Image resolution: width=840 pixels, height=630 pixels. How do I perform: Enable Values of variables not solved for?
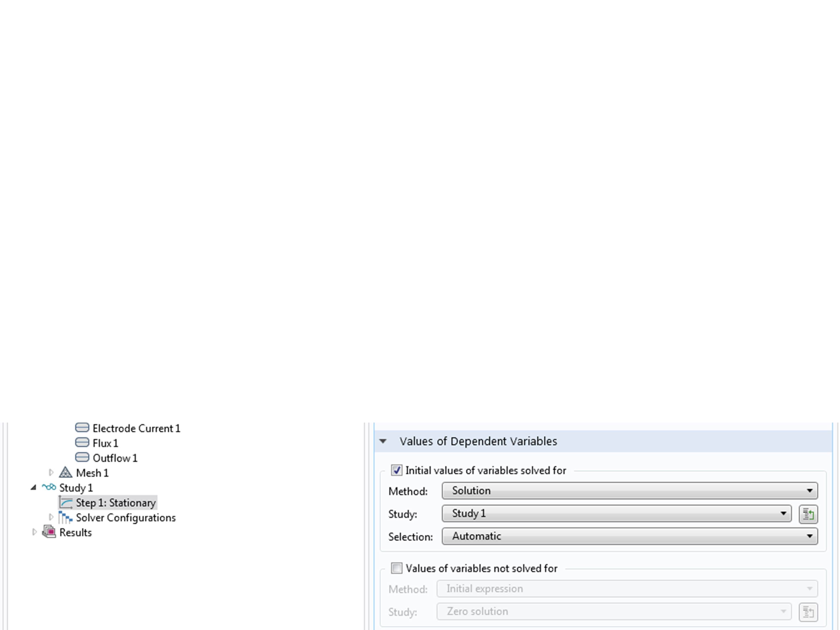[x=396, y=568]
